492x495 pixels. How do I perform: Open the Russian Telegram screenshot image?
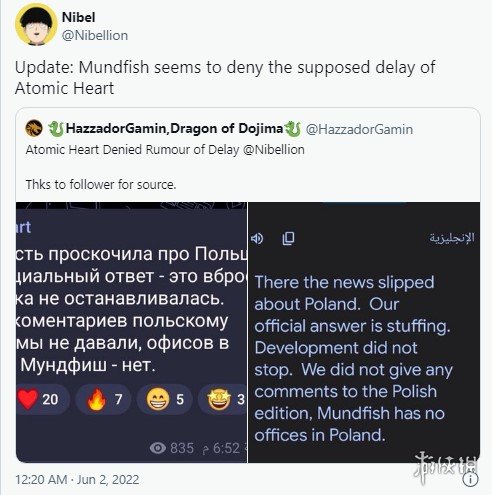click(x=132, y=332)
